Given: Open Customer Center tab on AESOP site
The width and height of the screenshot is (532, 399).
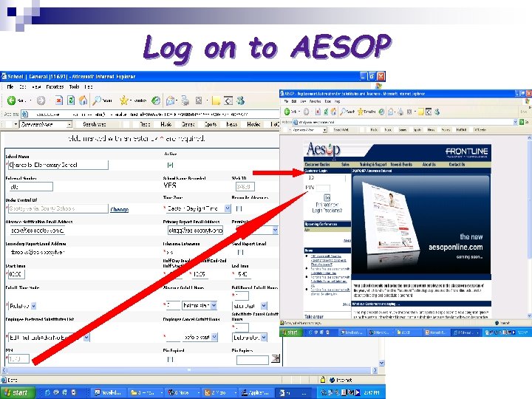Looking at the screenshot, I should [x=317, y=164].
